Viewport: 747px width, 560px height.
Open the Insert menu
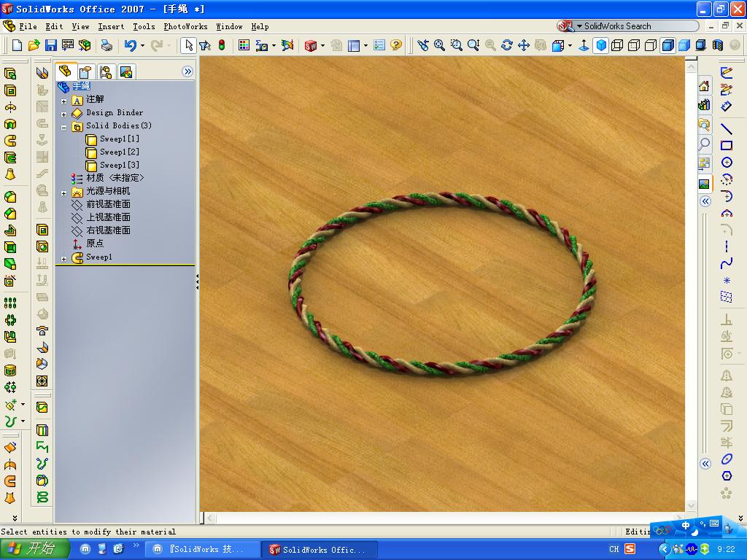(111, 26)
